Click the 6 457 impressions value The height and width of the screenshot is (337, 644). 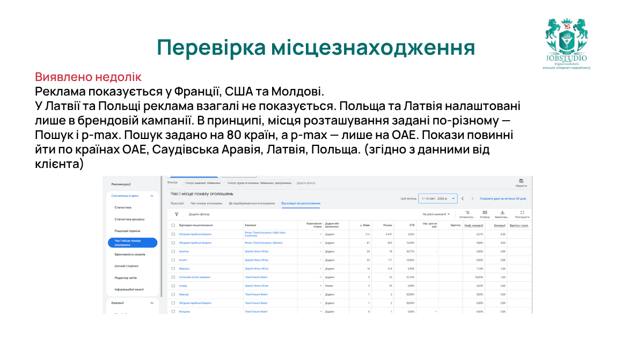pyautogui.click(x=389, y=234)
